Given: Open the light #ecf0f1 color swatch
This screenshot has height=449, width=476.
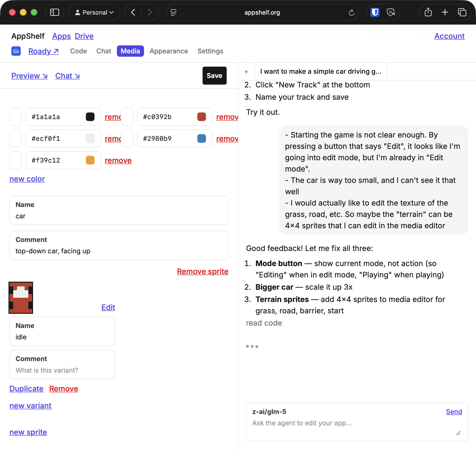Looking at the screenshot, I should click(x=90, y=138).
